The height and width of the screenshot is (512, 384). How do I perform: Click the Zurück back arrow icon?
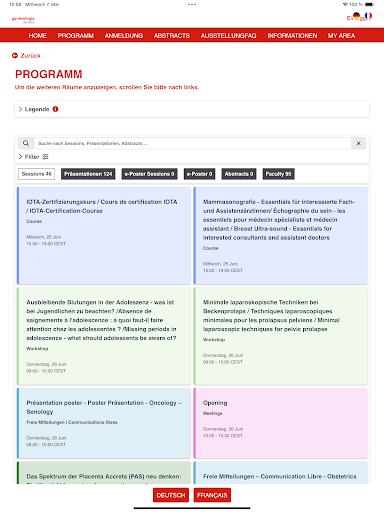15,56
